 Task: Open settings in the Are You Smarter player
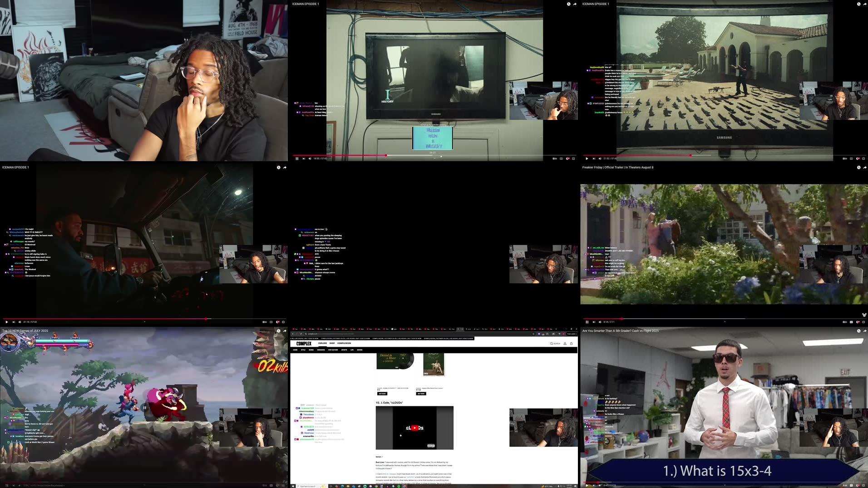coord(858,485)
